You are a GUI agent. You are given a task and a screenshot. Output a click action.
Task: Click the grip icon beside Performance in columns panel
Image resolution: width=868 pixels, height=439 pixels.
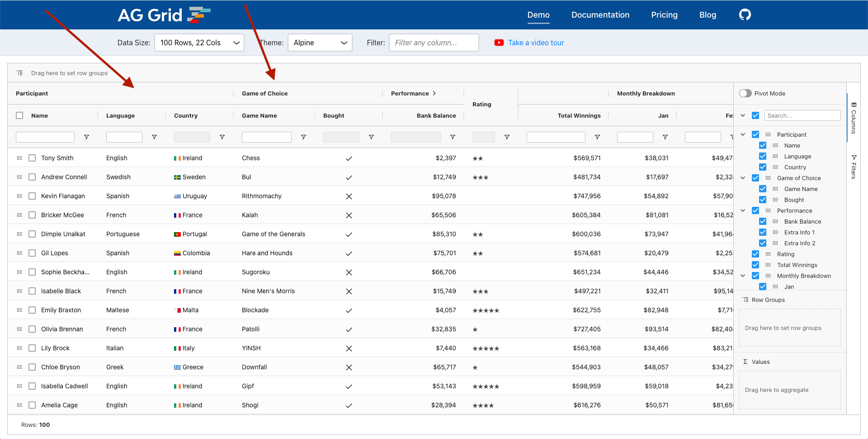coord(768,210)
